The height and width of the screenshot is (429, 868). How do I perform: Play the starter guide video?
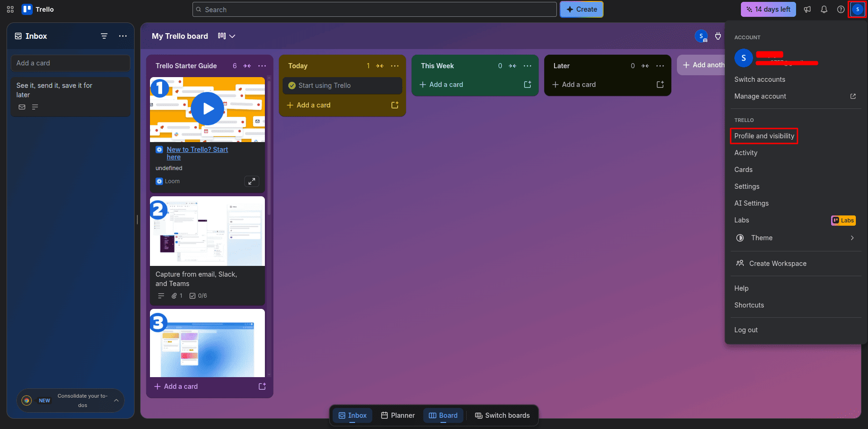[x=207, y=108]
